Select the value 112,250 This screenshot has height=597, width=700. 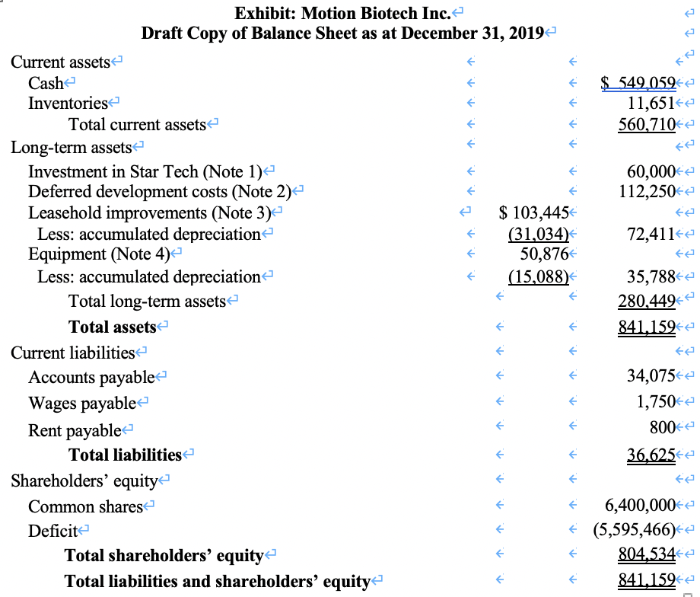click(647, 191)
